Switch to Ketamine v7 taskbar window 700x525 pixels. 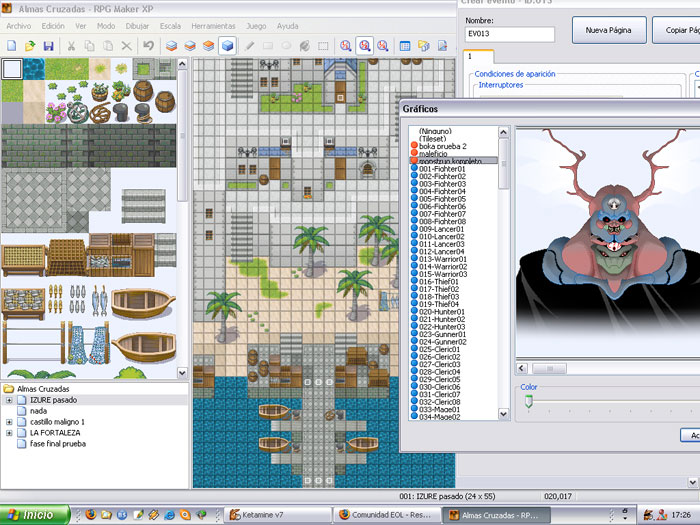point(278,515)
